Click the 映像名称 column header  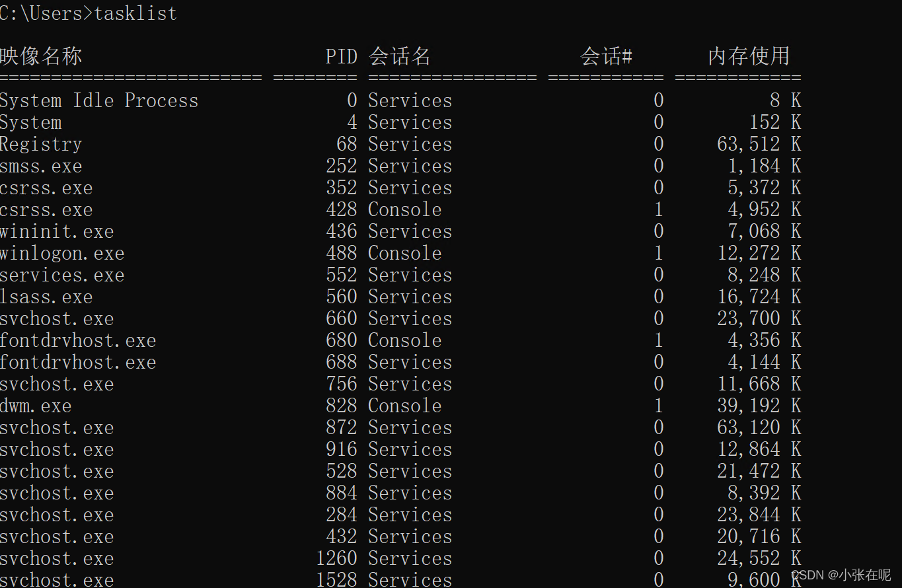coord(41,56)
